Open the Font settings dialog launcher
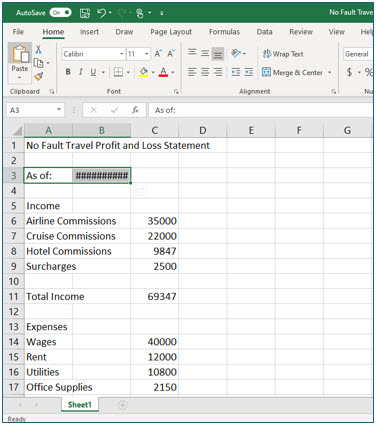376x424 pixels. pyautogui.click(x=176, y=91)
